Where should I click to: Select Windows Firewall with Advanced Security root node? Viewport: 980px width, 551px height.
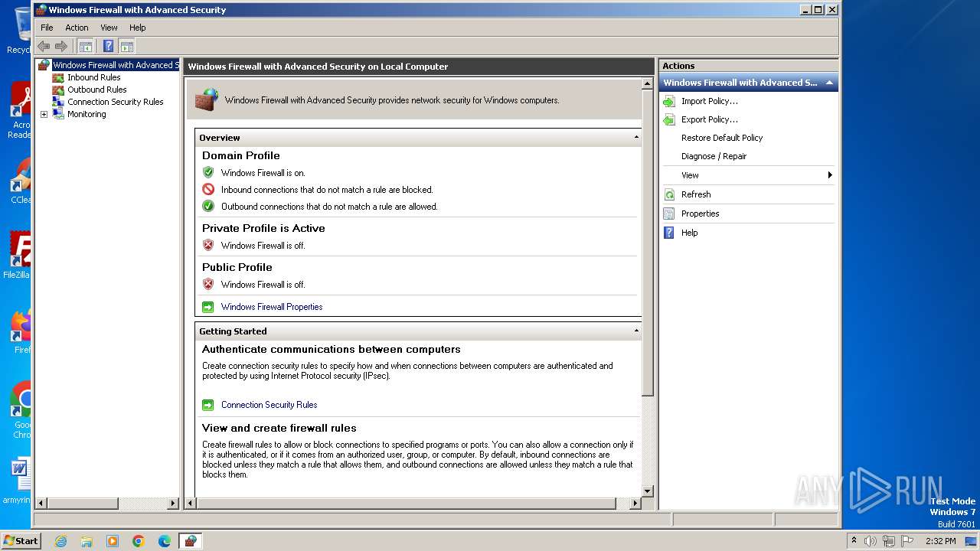(x=115, y=65)
